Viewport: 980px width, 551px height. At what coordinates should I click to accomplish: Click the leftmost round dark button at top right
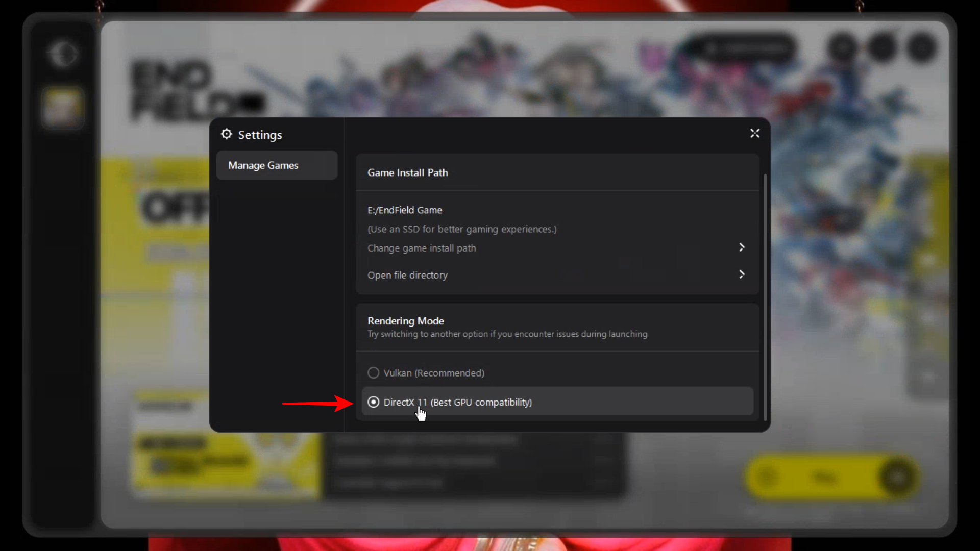pos(843,48)
